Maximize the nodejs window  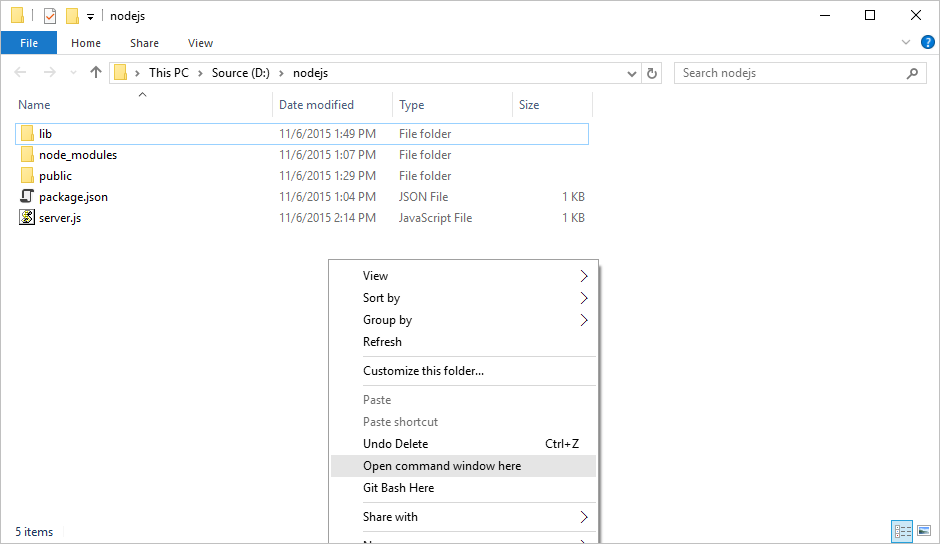click(x=870, y=16)
